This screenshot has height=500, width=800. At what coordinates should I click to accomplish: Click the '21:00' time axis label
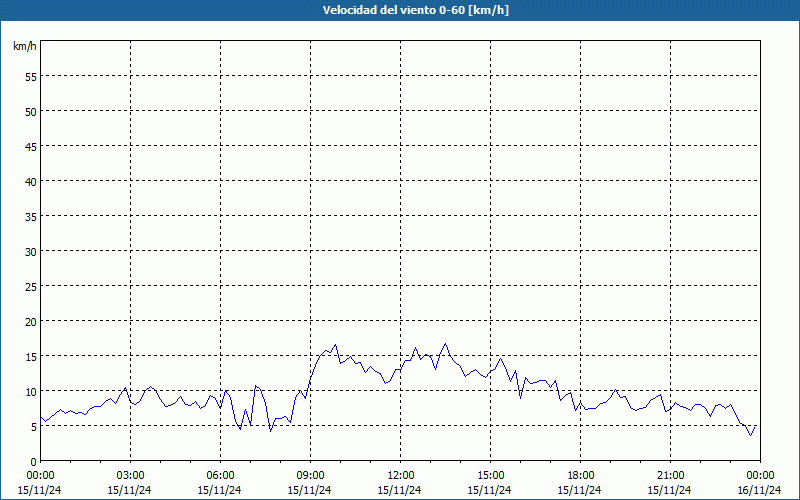[670, 476]
